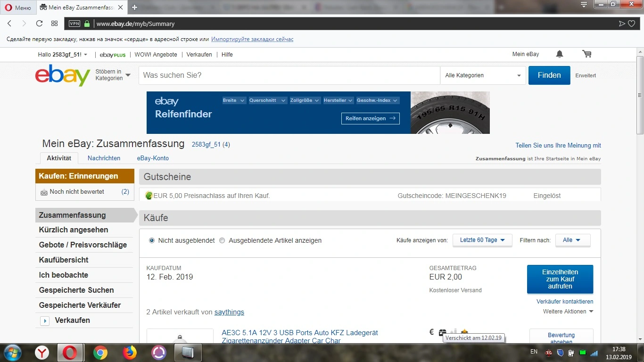
Task: Expand the Hallo 2583gf_51 account dropdown
Action: [63, 55]
